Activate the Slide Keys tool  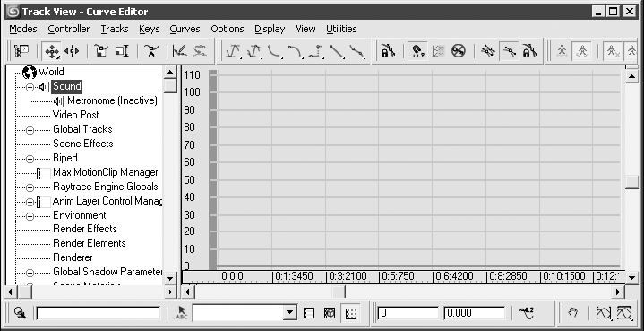pos(72,51)
